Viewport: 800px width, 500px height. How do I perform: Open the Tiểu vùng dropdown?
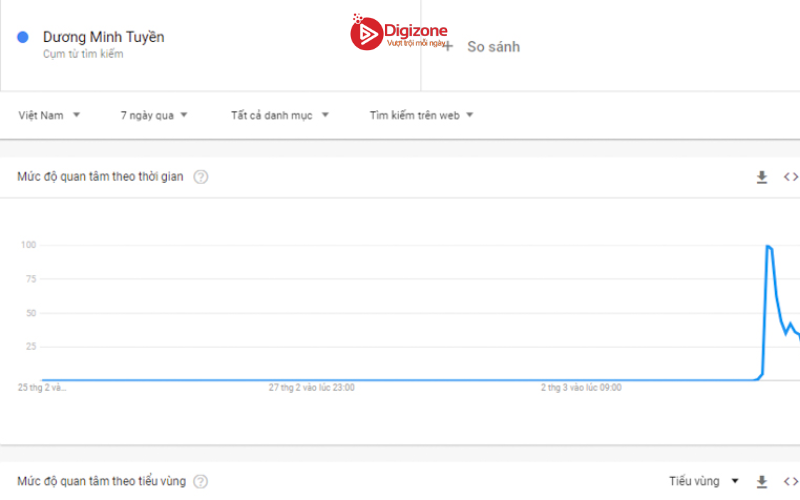click(x=704, y=481)
